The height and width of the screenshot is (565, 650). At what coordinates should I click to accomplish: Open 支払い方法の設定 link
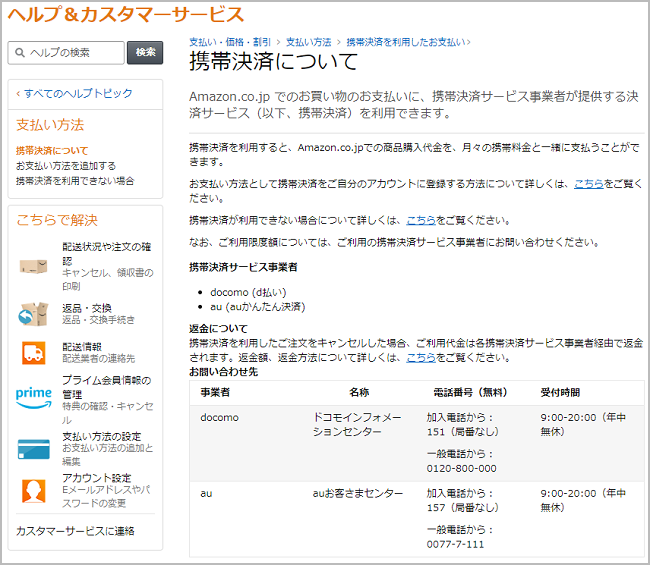102,436
